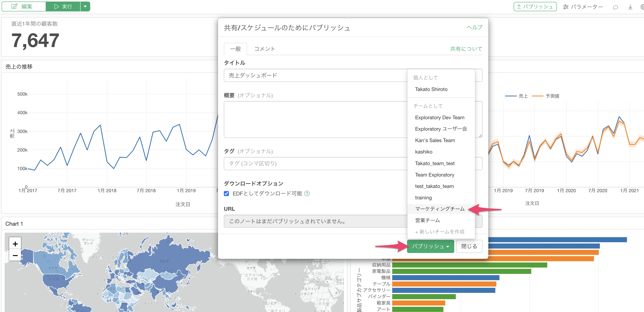Choose Exploratory ユーザー会 team

(441, 129)
